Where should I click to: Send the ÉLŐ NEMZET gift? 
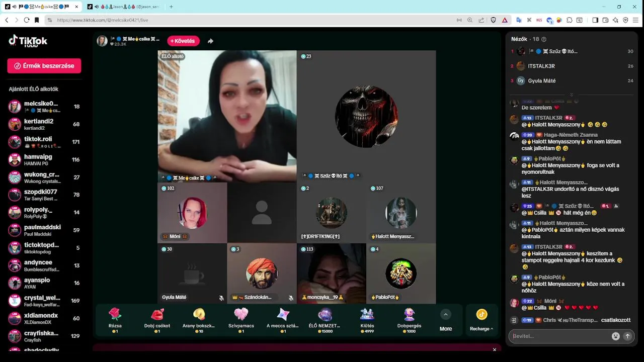click(325, 320)
